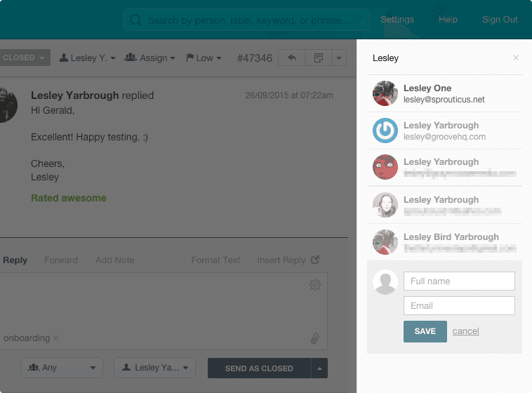Remove the onboarding label tag
532x393 pixels.
[56, 338]
